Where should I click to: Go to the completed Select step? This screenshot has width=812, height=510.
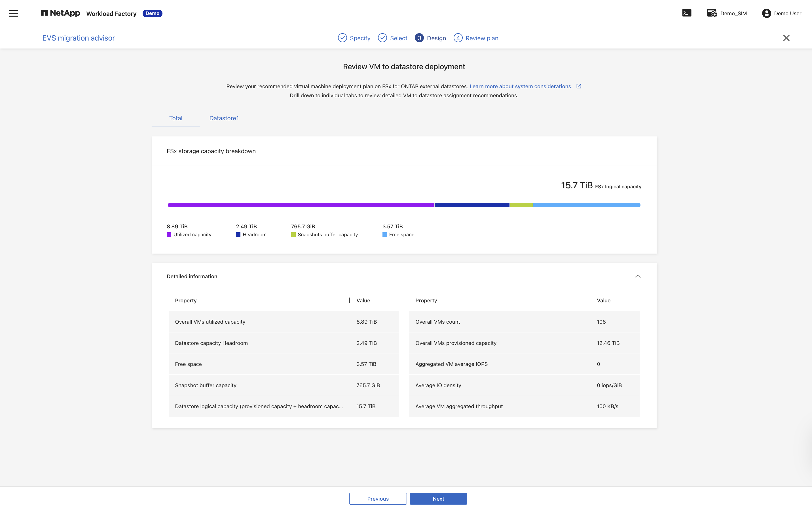point(392,38)
